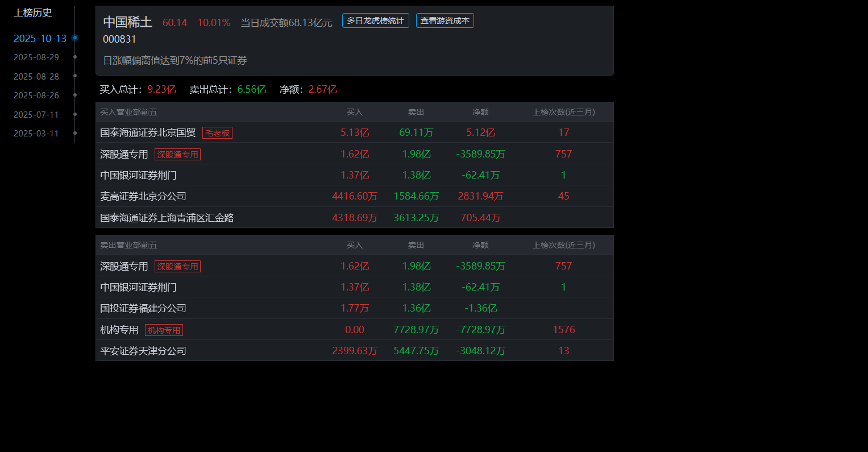Click the 10.01% change value

214,23
